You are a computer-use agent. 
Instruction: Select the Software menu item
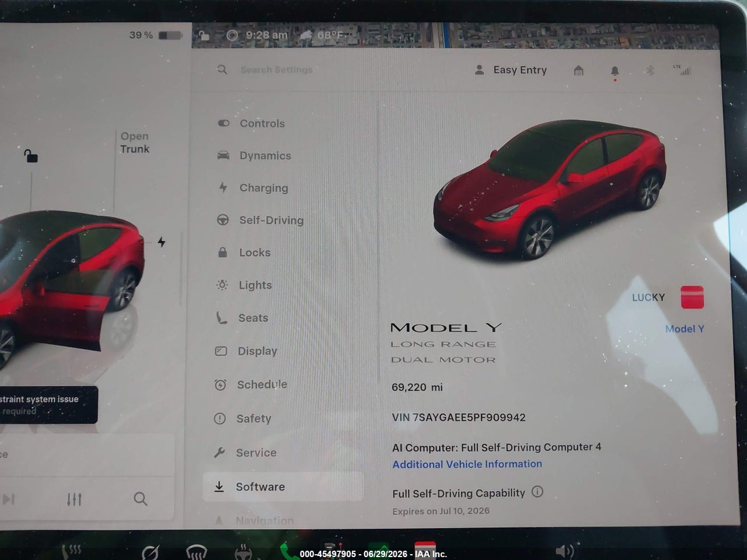point(284,487)
